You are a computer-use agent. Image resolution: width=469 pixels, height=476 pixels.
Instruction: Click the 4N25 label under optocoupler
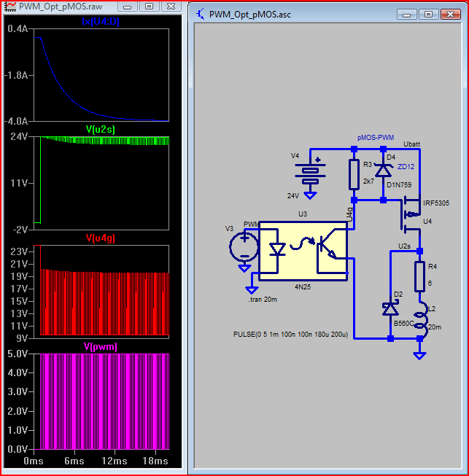tap(303, 287)
